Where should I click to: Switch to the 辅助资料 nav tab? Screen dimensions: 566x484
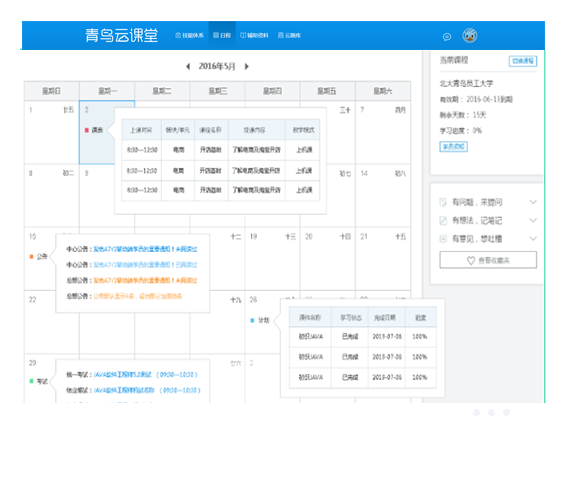coord(254,35)
